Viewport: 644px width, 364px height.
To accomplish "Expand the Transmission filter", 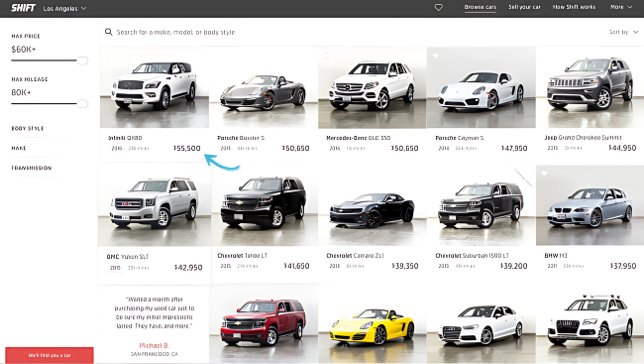I will [32, 168].
